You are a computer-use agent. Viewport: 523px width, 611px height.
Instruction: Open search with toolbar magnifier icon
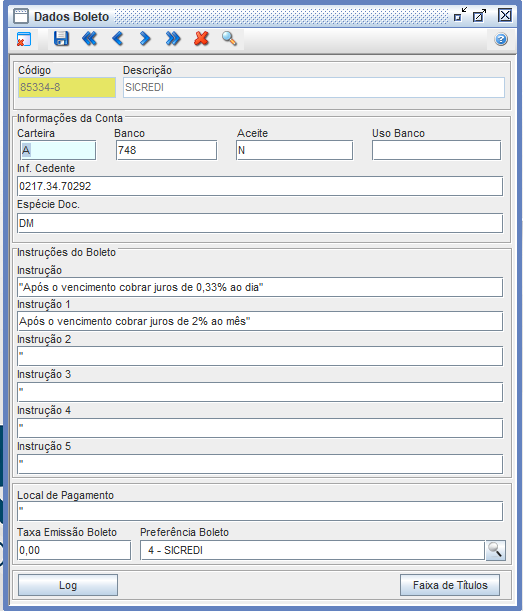click(229, 39)
